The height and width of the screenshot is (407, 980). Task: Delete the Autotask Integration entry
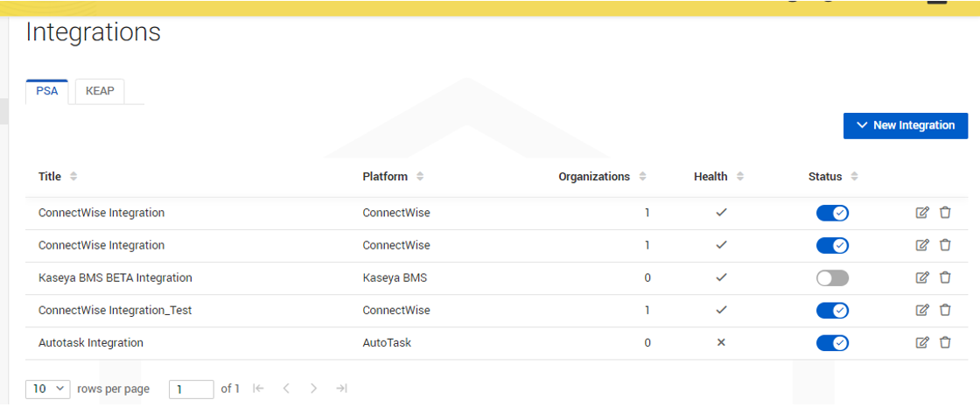(x=945, y=342)
